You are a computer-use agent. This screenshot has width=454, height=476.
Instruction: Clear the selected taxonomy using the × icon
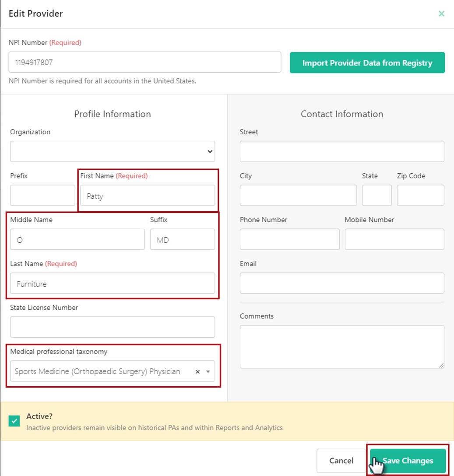pos(197,371)
